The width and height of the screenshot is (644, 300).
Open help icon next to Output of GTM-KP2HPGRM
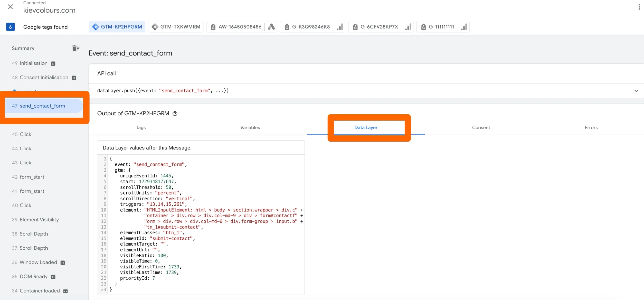point(175,114)
